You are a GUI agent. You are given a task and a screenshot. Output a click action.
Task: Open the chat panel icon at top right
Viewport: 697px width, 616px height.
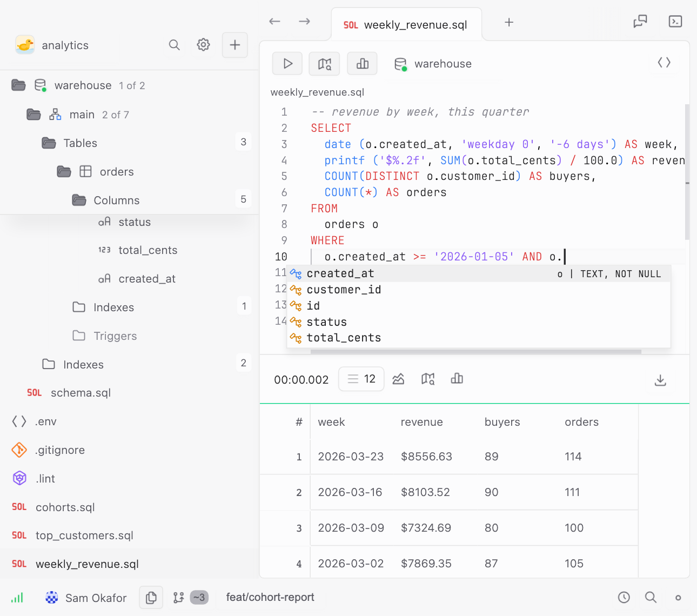(640, 21)
